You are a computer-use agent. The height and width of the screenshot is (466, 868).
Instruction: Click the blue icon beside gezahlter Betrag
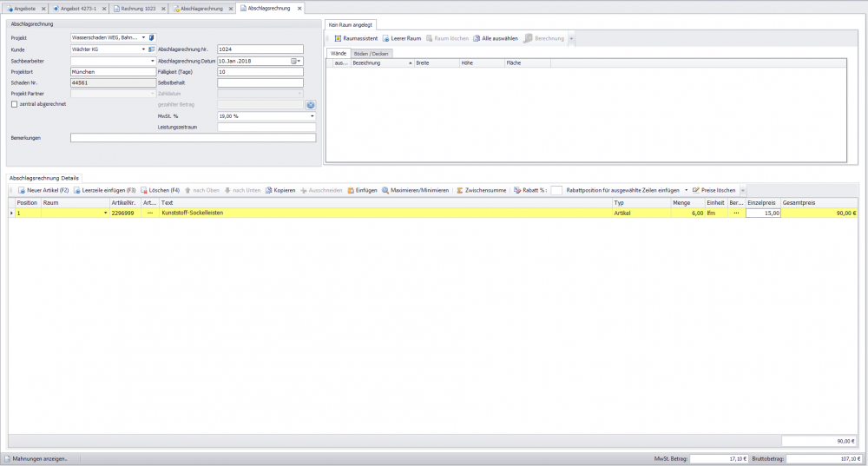click(310, 104)
